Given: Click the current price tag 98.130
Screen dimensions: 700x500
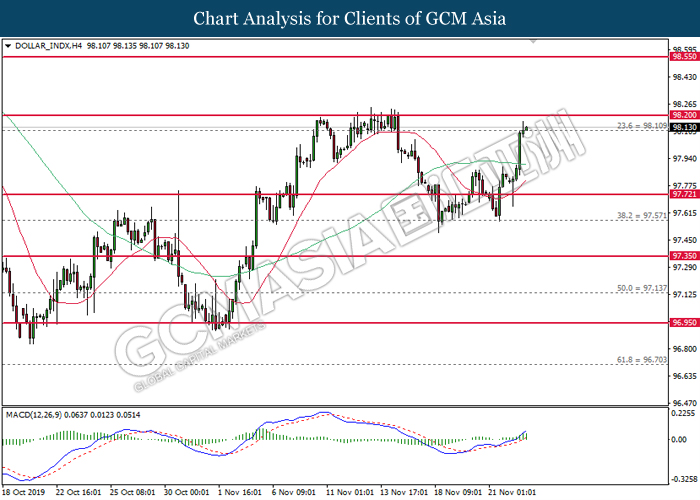Looking at the screenshot, I should click(684, 128).
